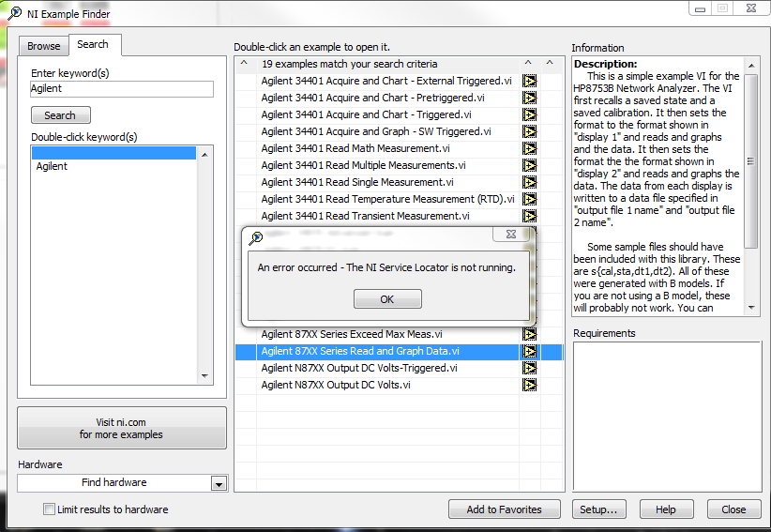Click VI icon for N87XX Output DC Volts-Triggered

530,368
